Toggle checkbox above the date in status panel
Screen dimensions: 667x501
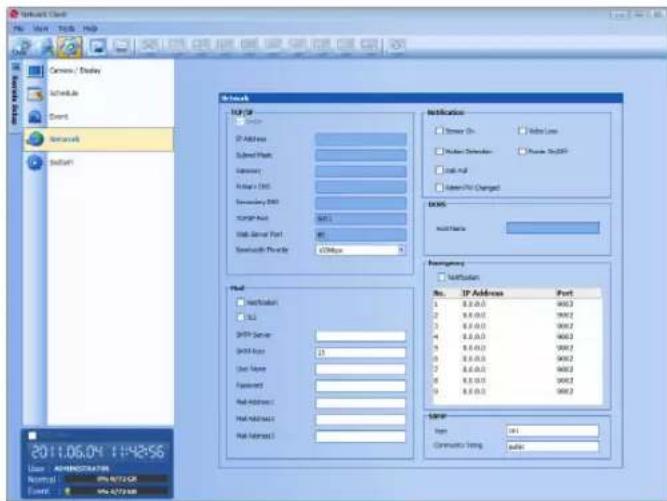[x=32, y=436]
